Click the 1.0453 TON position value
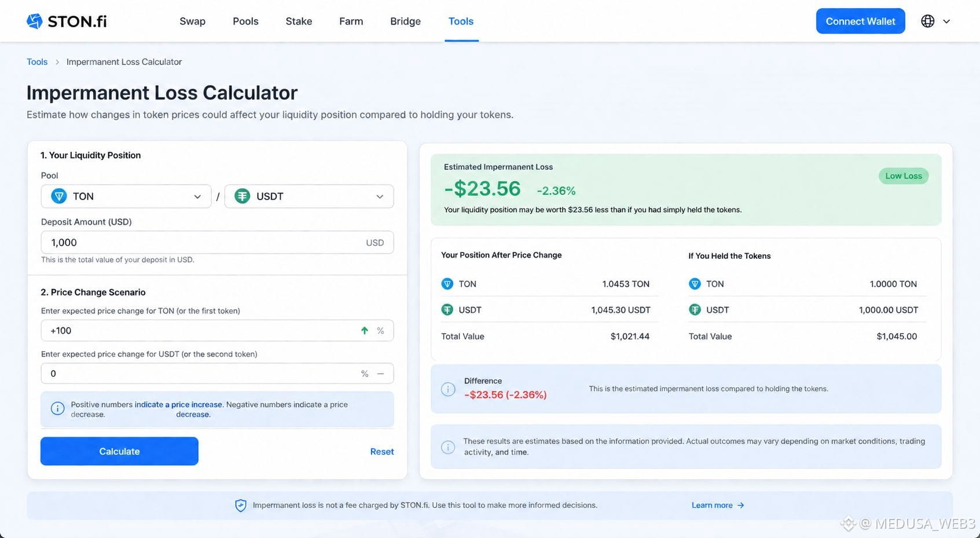980x538 pixels. pyautogui.click(x=626, y=284)
